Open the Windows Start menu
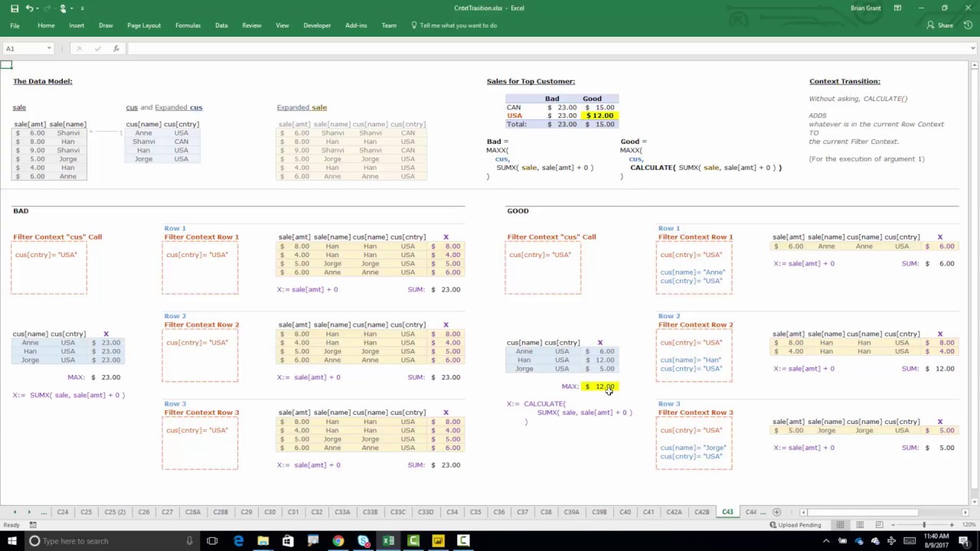 click(x=12, y=541)
